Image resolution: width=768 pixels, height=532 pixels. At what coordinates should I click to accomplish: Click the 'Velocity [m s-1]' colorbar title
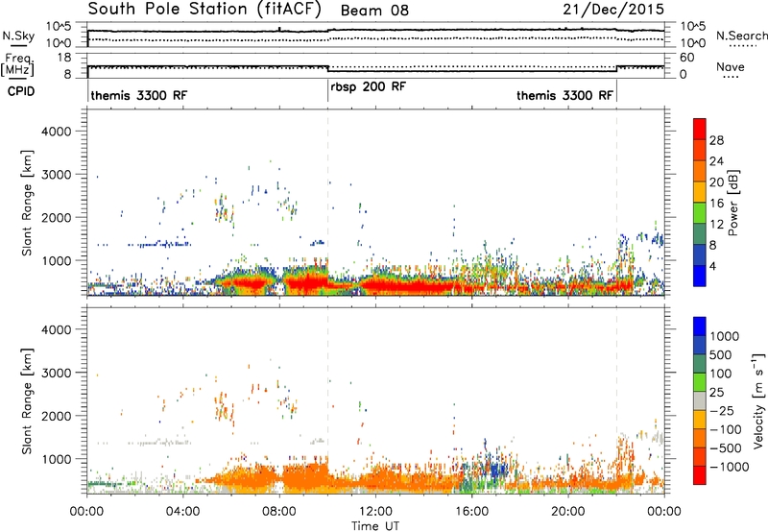click(758, 400)
